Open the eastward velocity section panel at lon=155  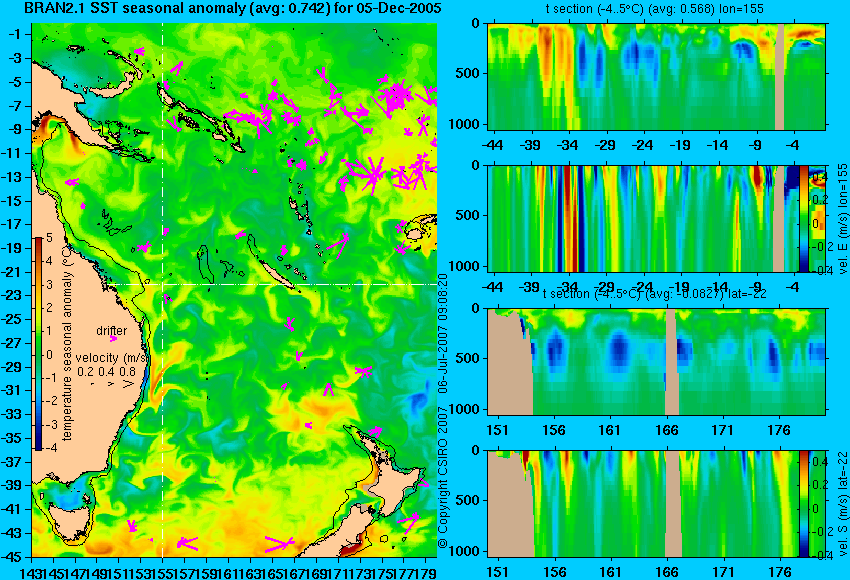[656, 218]
